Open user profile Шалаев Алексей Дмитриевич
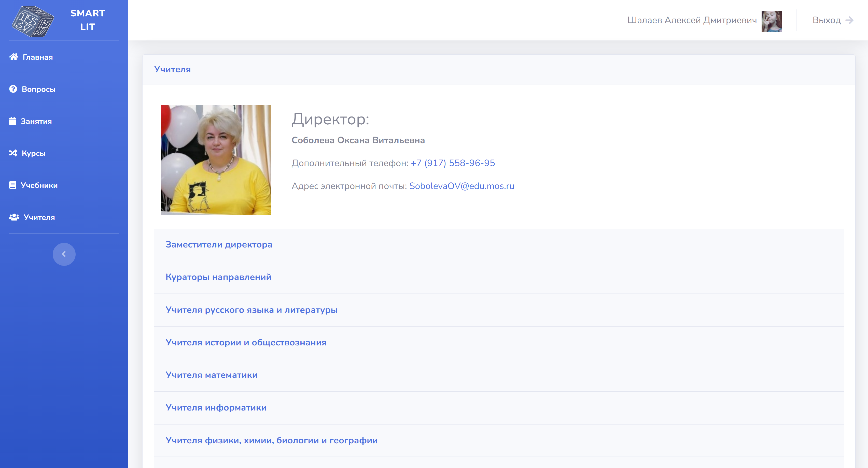Screen dimensions: 868x468 (x=692, y=20)
